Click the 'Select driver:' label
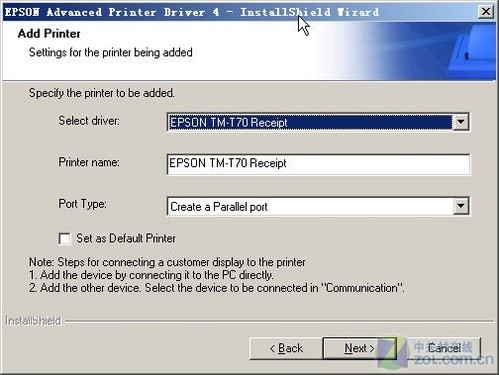Screen dimensions: 499x375 pos(89,121)
